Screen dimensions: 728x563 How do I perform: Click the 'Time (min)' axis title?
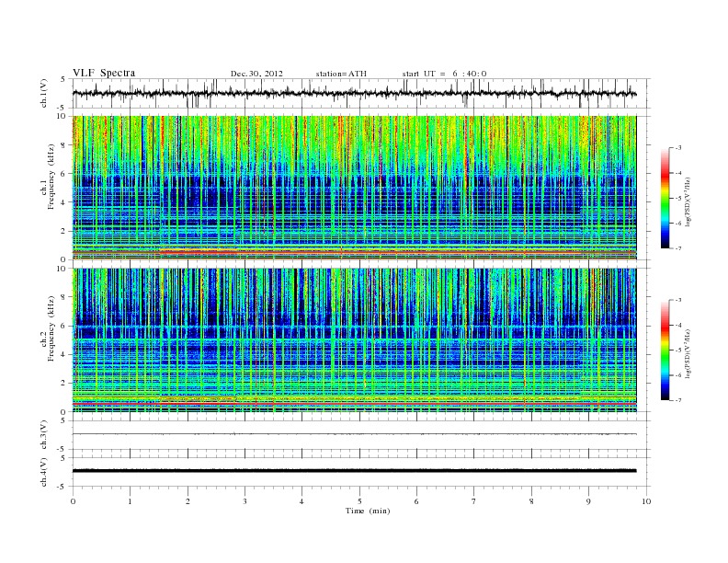pos(368,511)
